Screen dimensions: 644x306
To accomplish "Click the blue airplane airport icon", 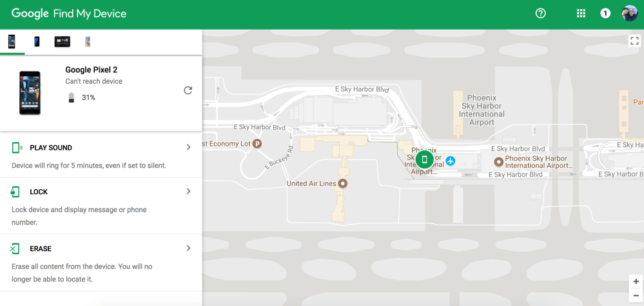I will click(451, 160).
